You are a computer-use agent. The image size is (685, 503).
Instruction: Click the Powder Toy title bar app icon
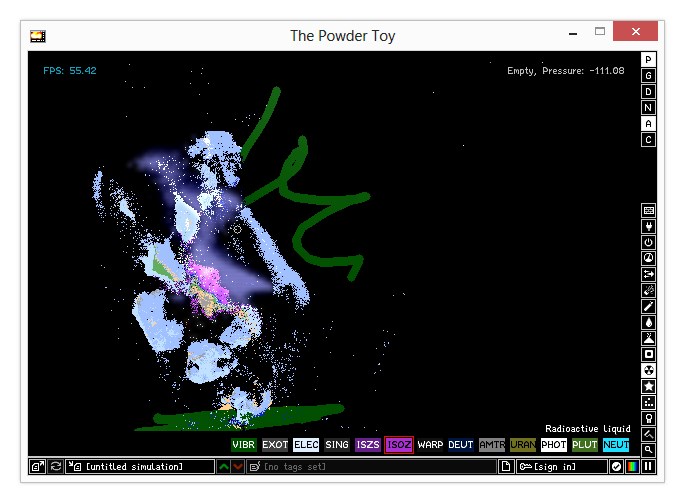point(38,36)
